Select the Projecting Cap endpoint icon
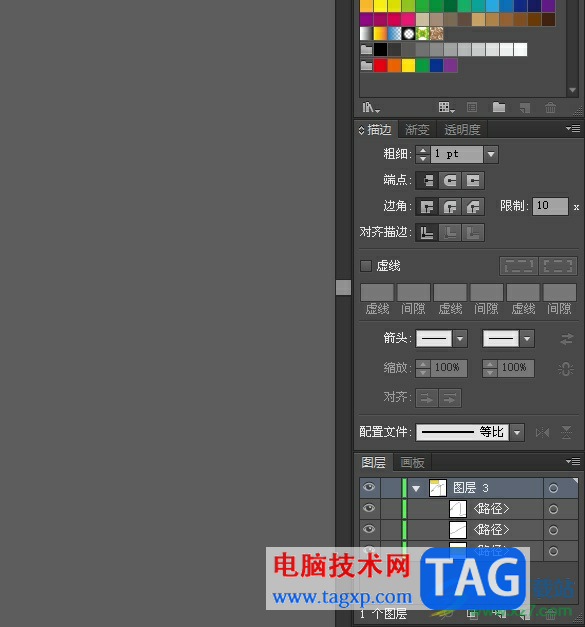The image size is (585, 627). (x=473, y=180)
